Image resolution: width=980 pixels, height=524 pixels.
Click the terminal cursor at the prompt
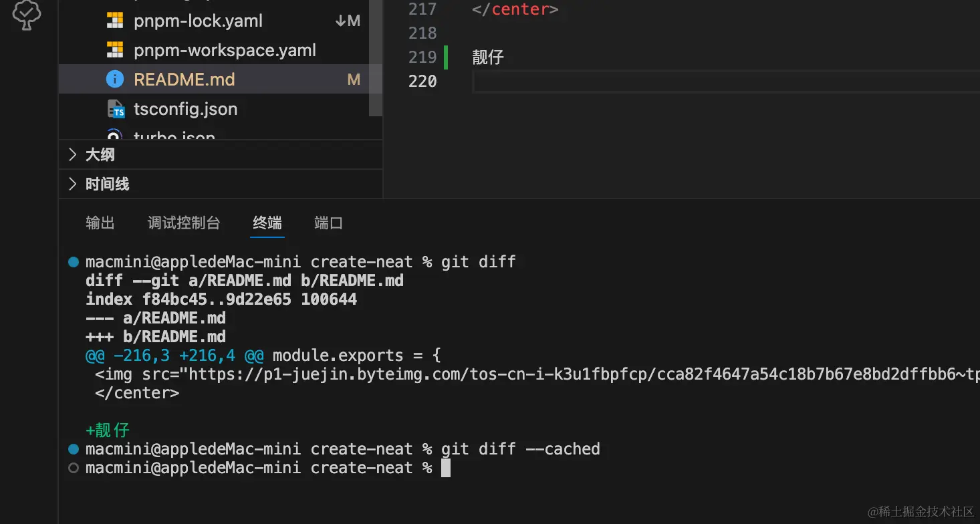tap(446, 468)
